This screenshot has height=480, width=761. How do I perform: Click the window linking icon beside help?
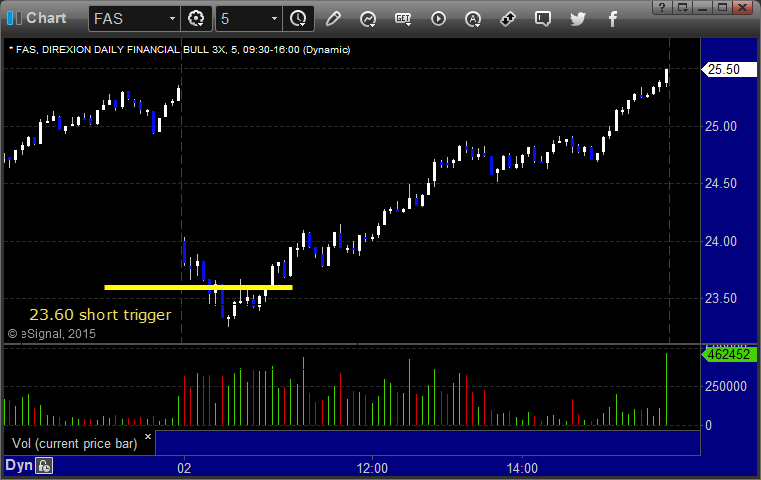point(682,7)
